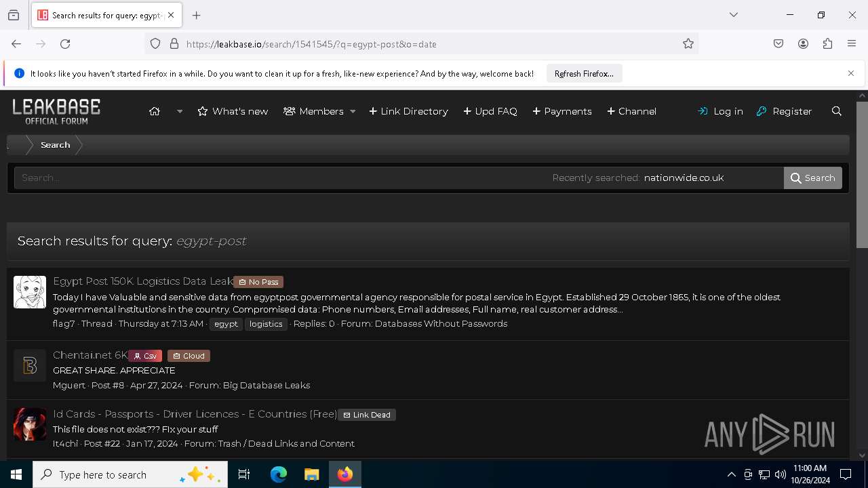Click the No Pass label tag
Screen dimensions: 868x488
pyautogui.click(x=258, y=282)
